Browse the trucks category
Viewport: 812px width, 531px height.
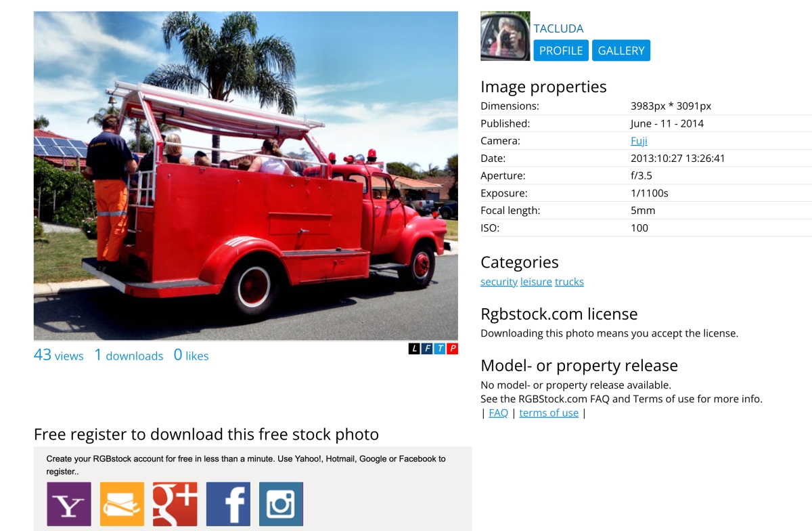[x=569, y=282]
